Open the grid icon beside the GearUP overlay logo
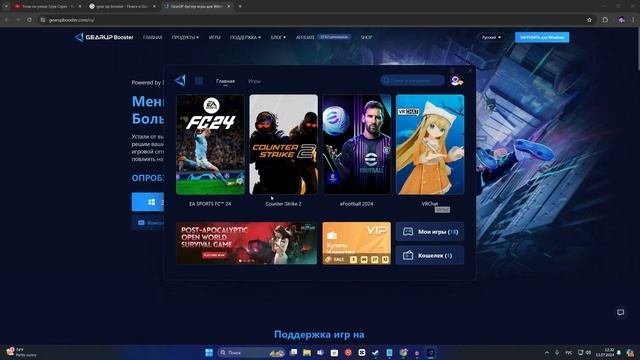 pyautogui.click(x=199, y=80)
